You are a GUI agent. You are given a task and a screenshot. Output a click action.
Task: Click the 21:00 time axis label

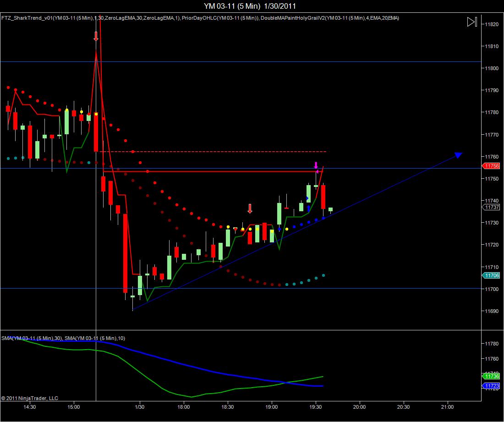pyautogui.click(x=448, y=407)
